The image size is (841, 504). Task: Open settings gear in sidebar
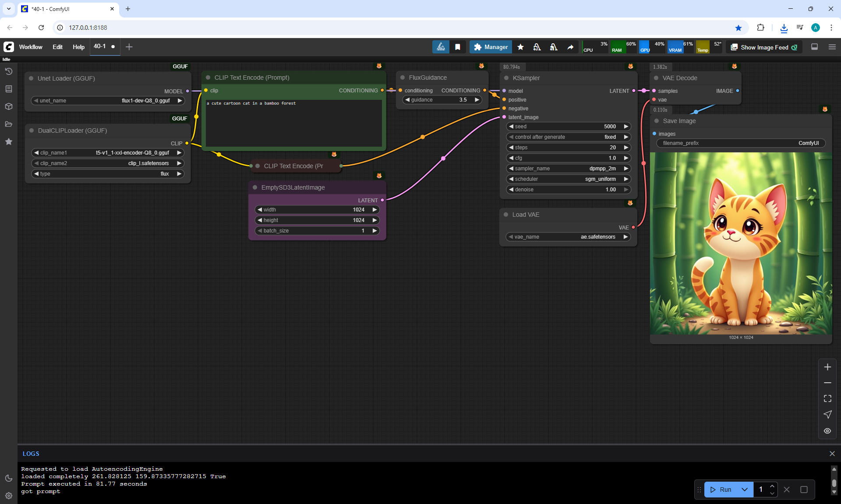pyautogui.click(x=9, y=496)
